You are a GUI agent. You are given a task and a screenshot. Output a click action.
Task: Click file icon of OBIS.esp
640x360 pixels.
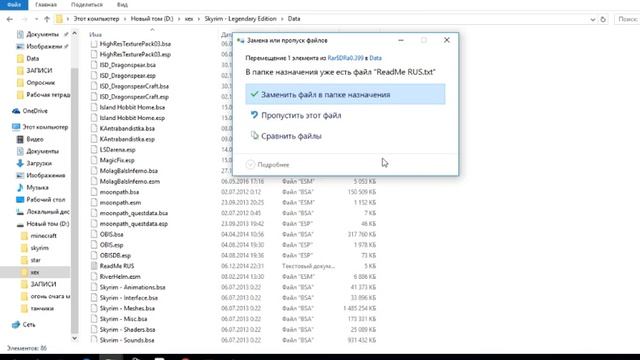click(x=94, y=245)
